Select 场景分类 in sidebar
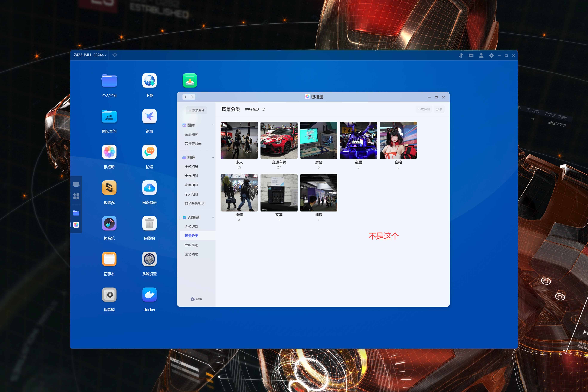 [x=197, y=236]
